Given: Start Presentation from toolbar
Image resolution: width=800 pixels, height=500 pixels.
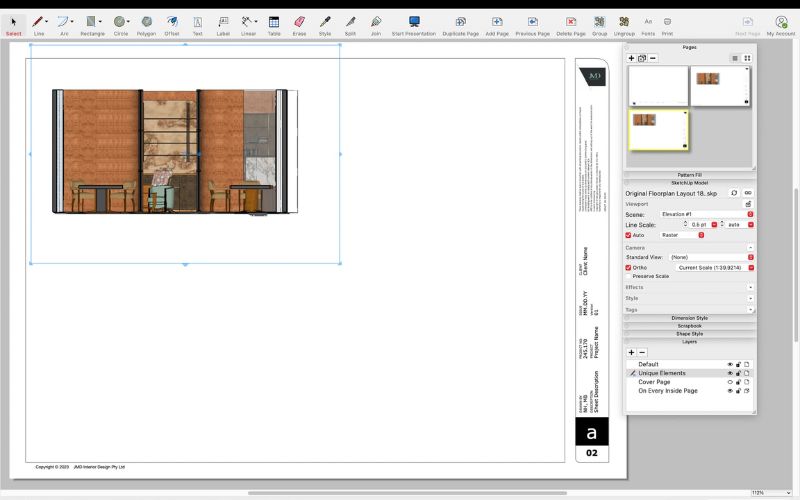Looking at the screenshot, I should [x=414, y=25].
